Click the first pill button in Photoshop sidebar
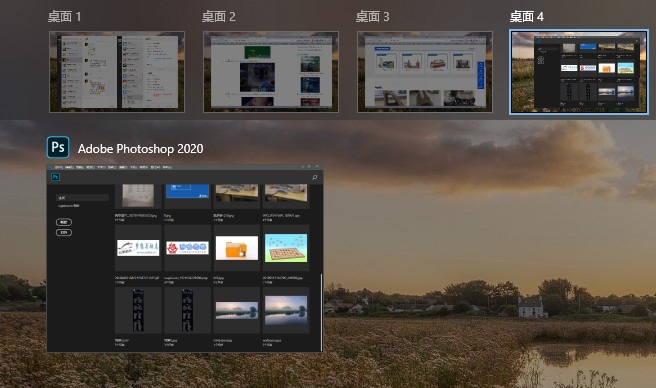 pos(64,222)
